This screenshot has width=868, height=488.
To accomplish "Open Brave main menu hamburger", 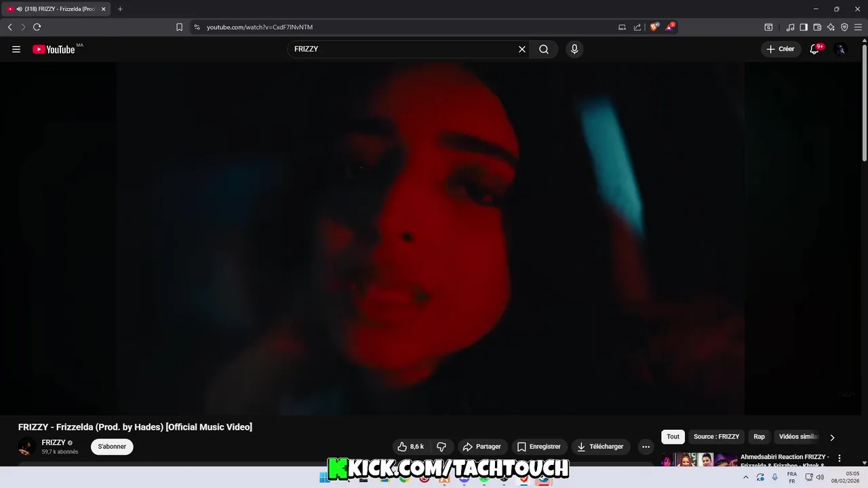I will (x=858, y=27).
